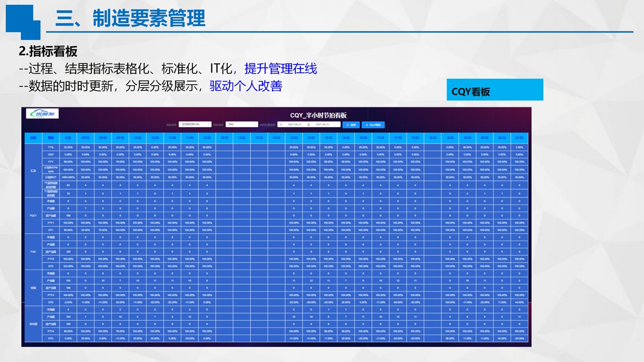This screenshot has height=362, width=644.
Task: Click the Excel导出 export button
Action: point(373,124)
